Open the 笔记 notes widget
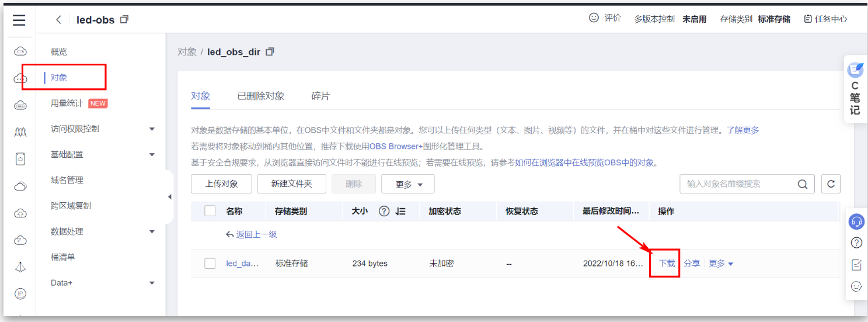Screen dimensions: 868x322 tap(855, 89)
